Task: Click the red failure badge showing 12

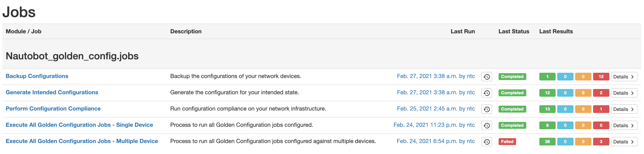Action: click(601, 77)
